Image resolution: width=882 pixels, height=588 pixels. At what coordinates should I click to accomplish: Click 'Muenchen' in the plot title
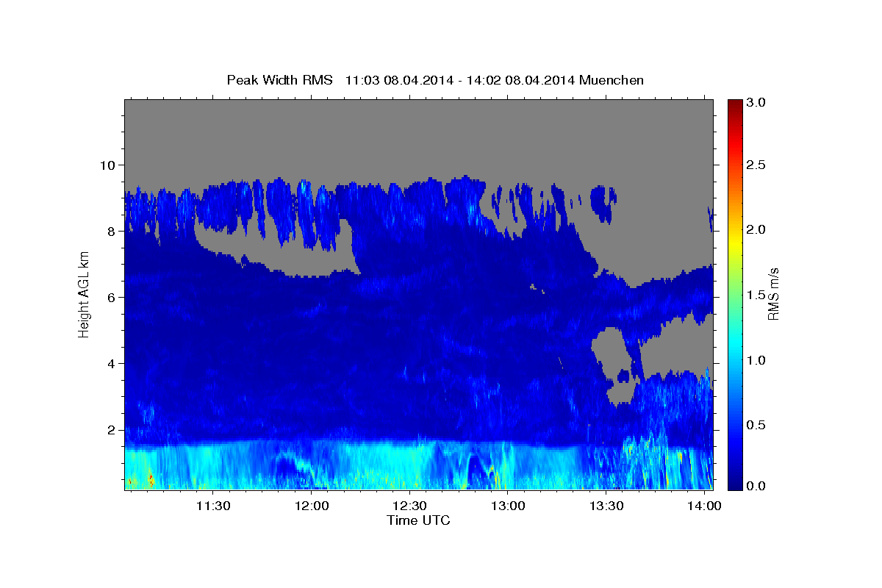coord(612,79)
